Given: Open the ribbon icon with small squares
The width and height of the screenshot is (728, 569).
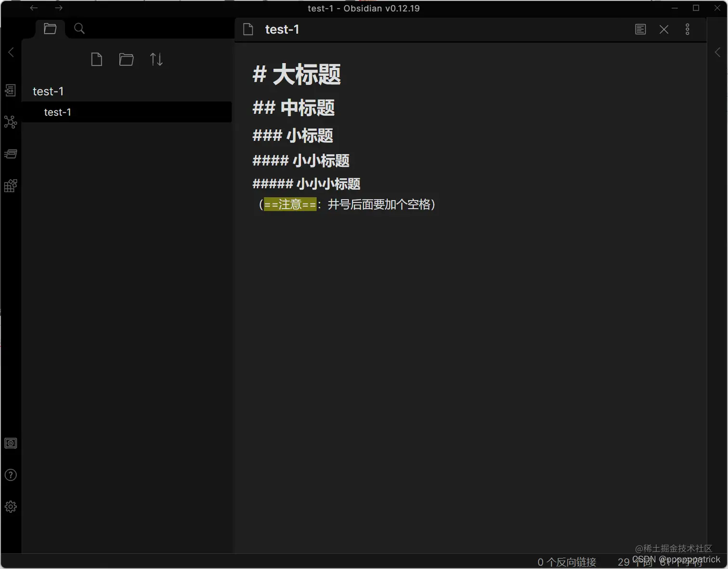Looking at the screenshot, I should point(11,185).
